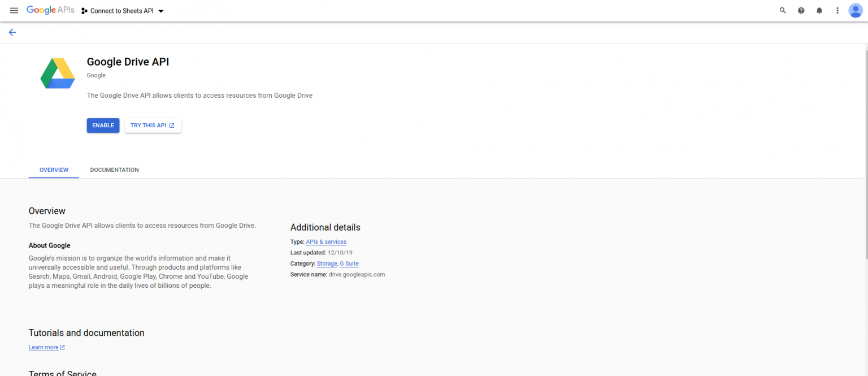Select the OVERVIEW tab
Viewport: 868px width, 376px height.
(x=54, y=170)
